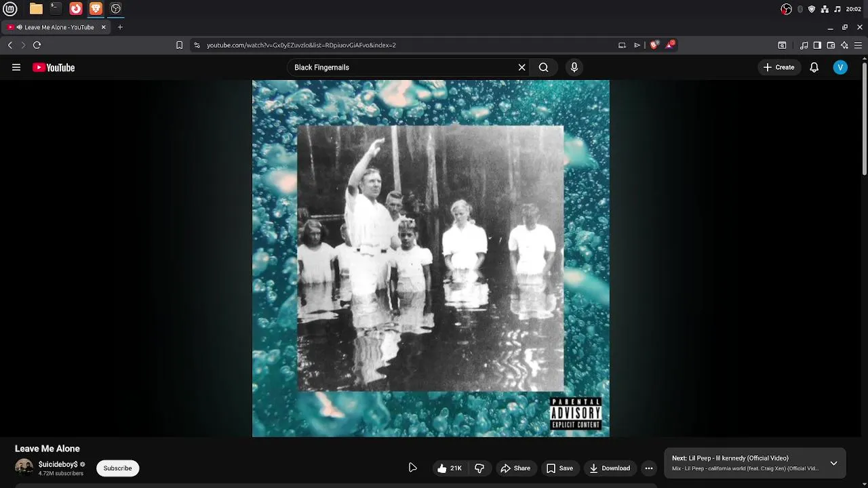Screen dimensions: 868x488
Task: Expand the Next: Lil Peep playlist panel
Action: click(x=833, y=464)
